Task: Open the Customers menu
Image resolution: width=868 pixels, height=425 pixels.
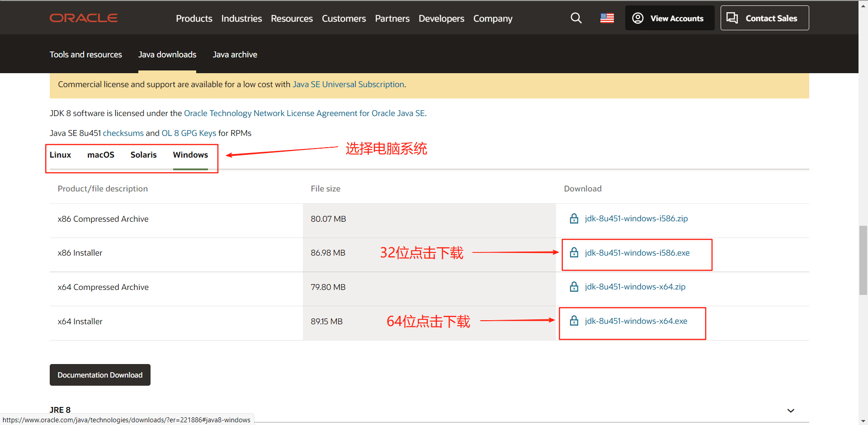Action: [x=344, y=19]
